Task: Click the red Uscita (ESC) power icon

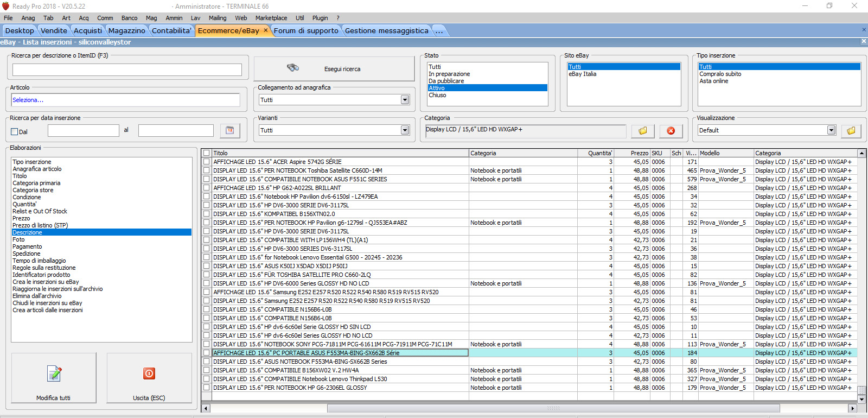Action: [x=149, y=373]
